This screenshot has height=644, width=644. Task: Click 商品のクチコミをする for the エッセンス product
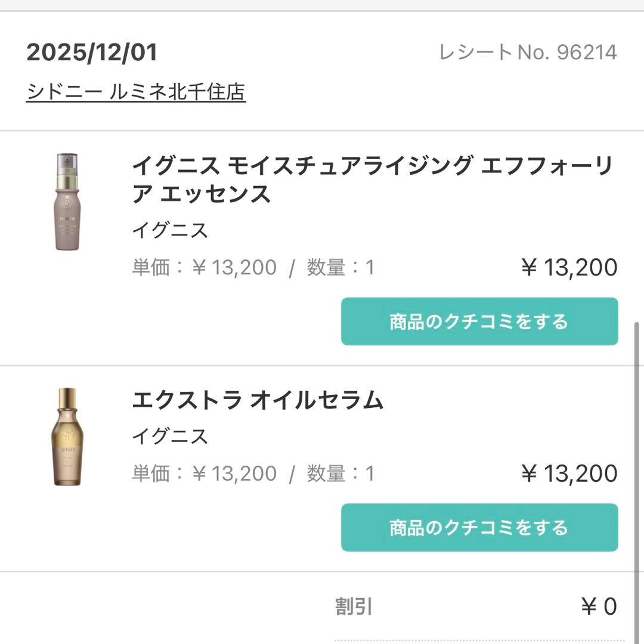pos(479,321)
